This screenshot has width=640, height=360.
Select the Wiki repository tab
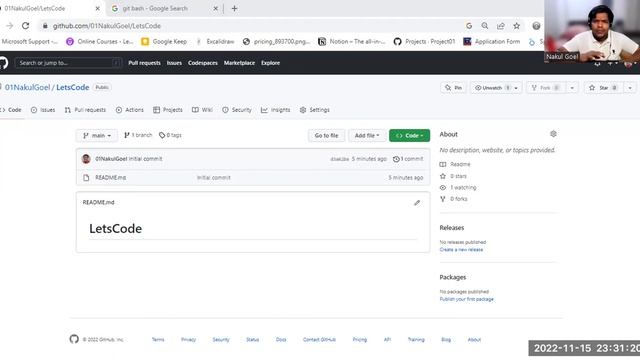tap(202, 110)
